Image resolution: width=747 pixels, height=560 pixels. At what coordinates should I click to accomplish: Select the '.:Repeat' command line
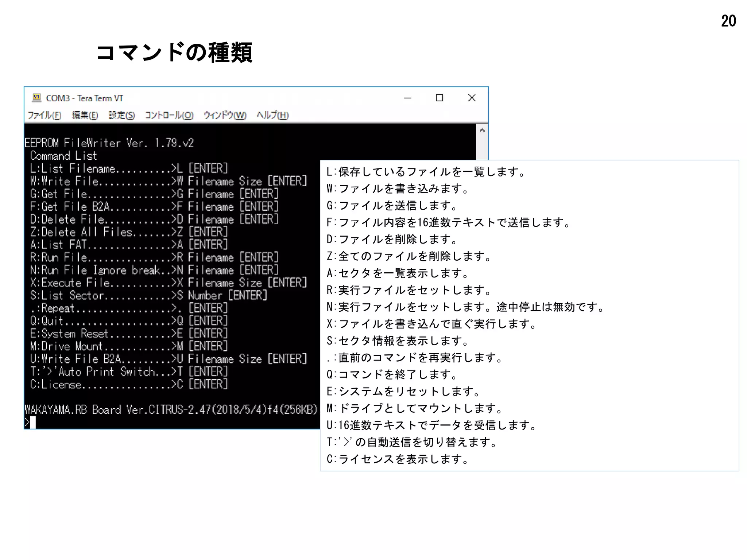point(129,308)
